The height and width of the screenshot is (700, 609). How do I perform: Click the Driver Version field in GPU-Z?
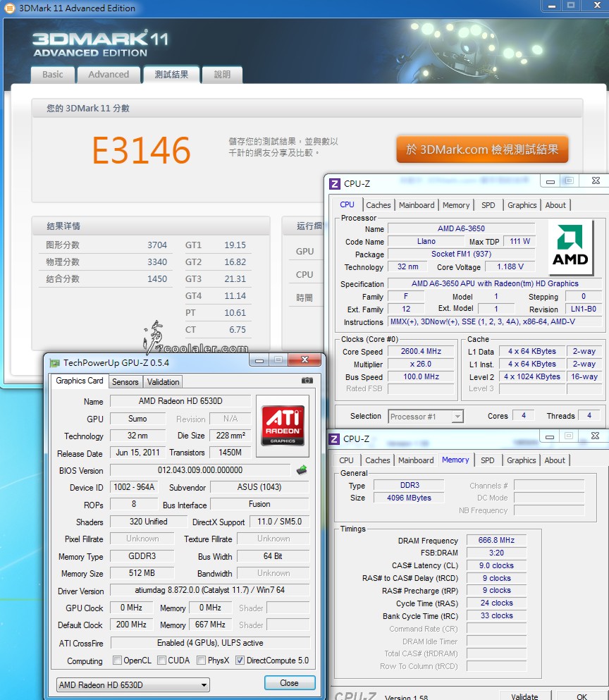[210, 590]
